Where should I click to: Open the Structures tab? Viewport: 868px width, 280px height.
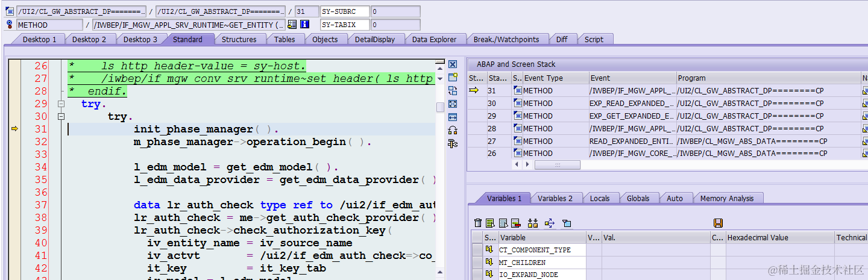tap(239, 39)
